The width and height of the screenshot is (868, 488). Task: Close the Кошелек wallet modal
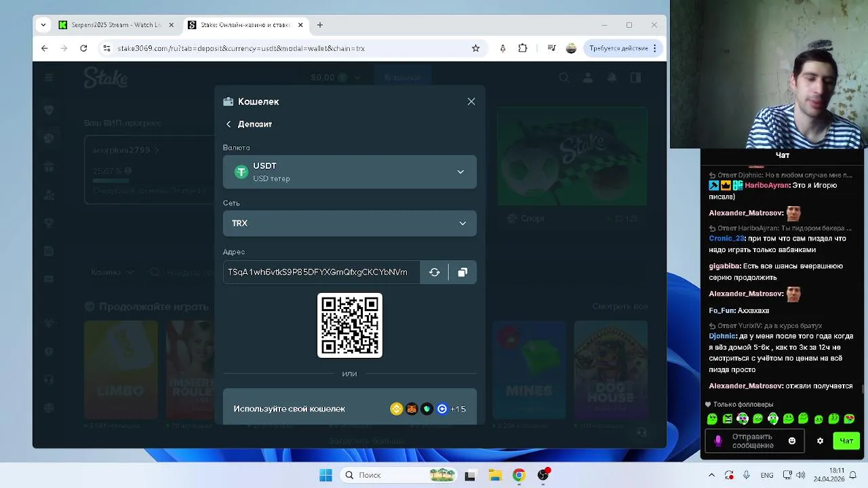pyautogui.click(x=471, y=102)
